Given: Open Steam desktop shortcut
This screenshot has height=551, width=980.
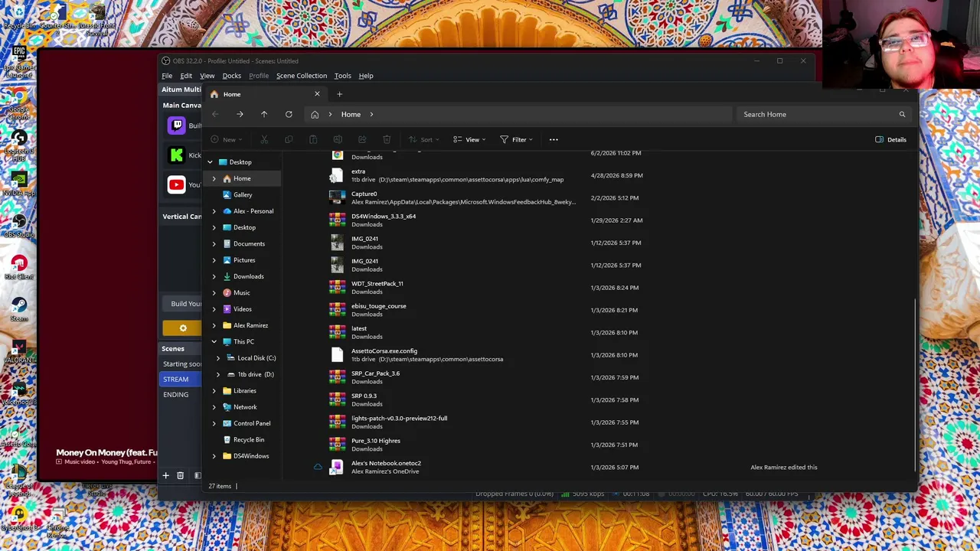Looking at the screenshot, I should pos(19,308).
